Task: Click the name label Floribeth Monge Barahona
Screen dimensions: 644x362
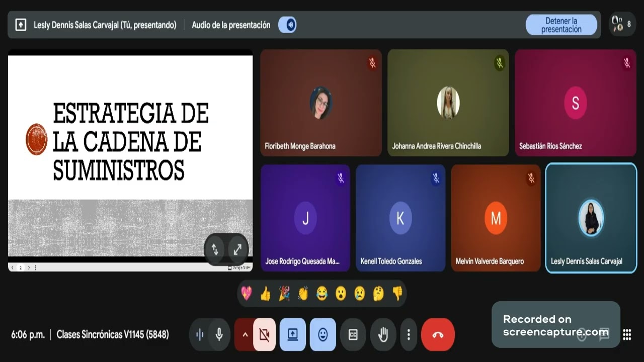Action: point(300,146)
